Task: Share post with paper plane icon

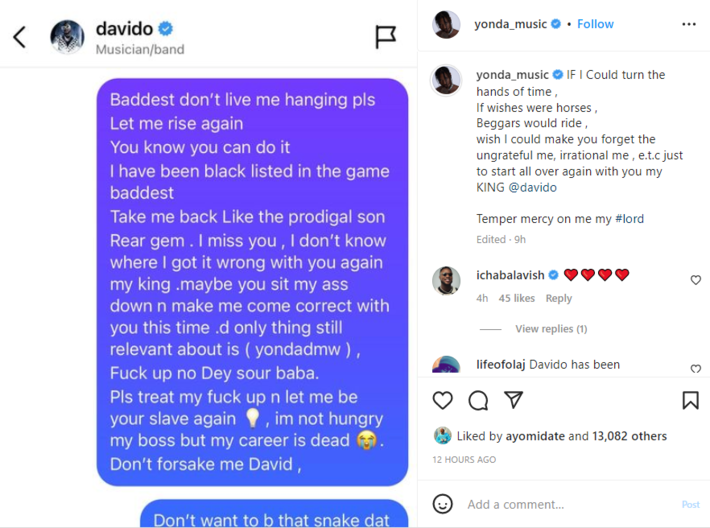Action: [513, 400]
